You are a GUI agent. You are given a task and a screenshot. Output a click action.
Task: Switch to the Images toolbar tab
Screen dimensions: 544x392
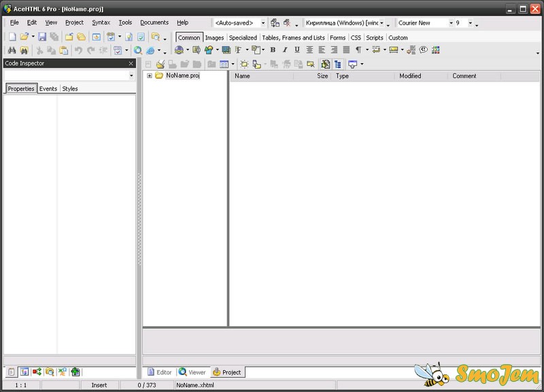[214, 38]
